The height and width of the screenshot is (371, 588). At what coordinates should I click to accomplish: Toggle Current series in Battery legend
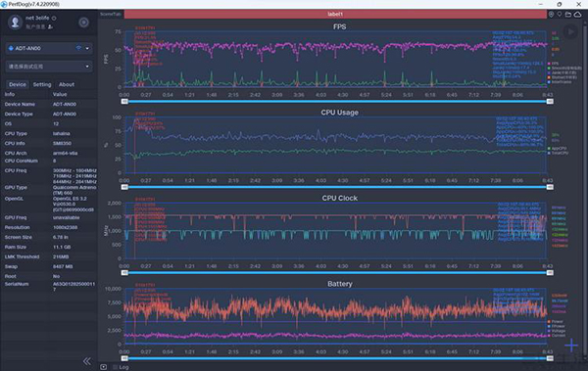(x=557, y=336)
